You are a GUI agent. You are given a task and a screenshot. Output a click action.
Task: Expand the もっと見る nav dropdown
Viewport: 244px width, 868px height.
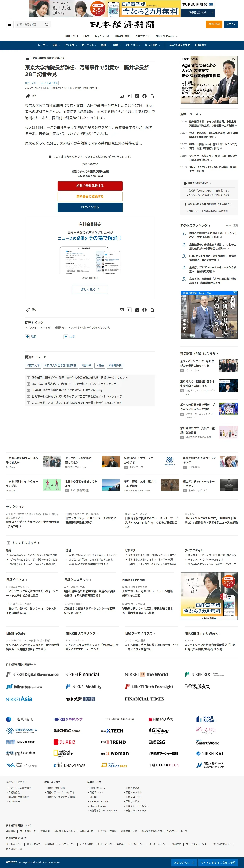(x=153, y=45)
